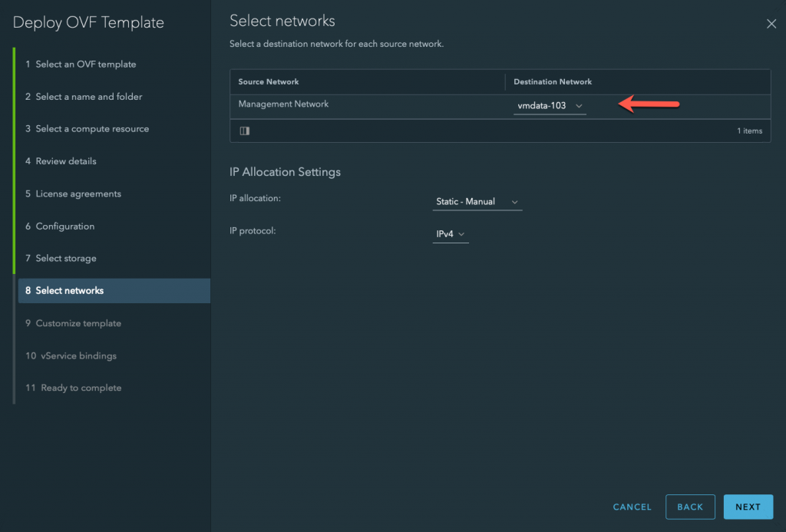Open the vmdata-103 destination network dropdown
This screenshot has width=786, height=532.
pos(550,106)
